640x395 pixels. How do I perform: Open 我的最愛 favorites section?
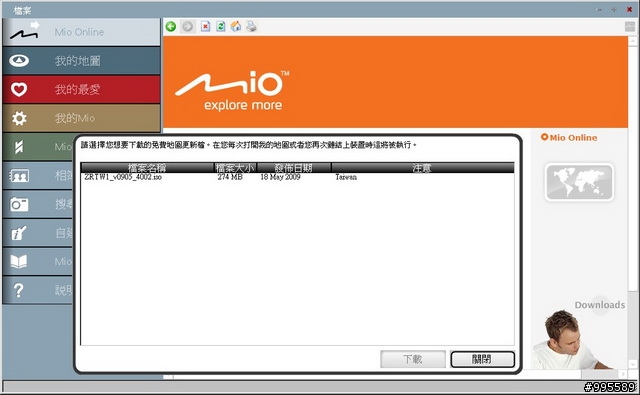(x=81, y=89)
